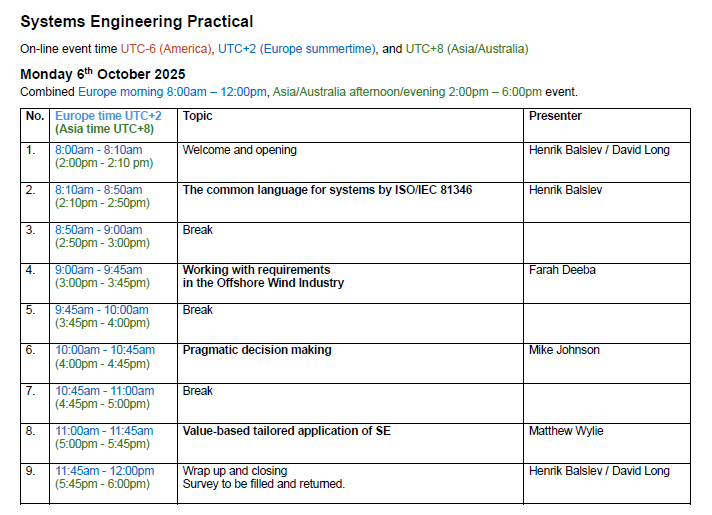Click the 'Systems Engineering Practical' title
The height and width of the screenshot is (515, 712).
coord(136,21)
